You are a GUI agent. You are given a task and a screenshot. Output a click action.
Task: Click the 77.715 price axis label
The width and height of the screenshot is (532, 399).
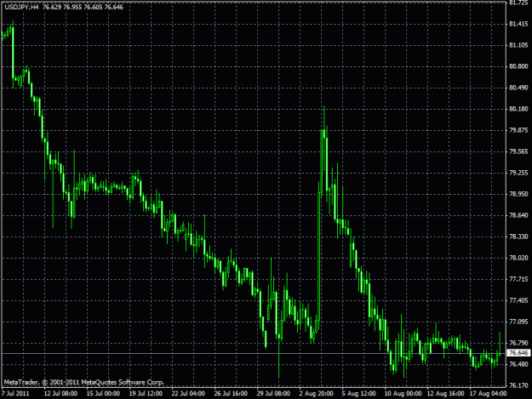pos(518,279)
